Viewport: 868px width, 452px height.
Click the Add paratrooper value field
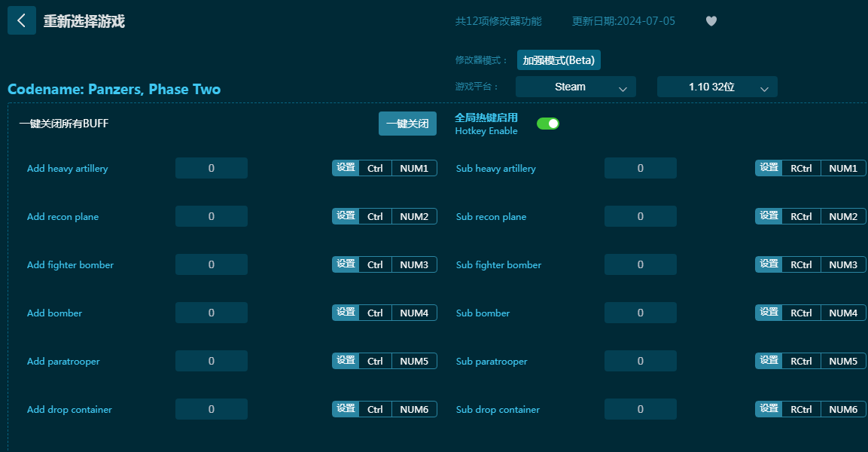(212, 361)
